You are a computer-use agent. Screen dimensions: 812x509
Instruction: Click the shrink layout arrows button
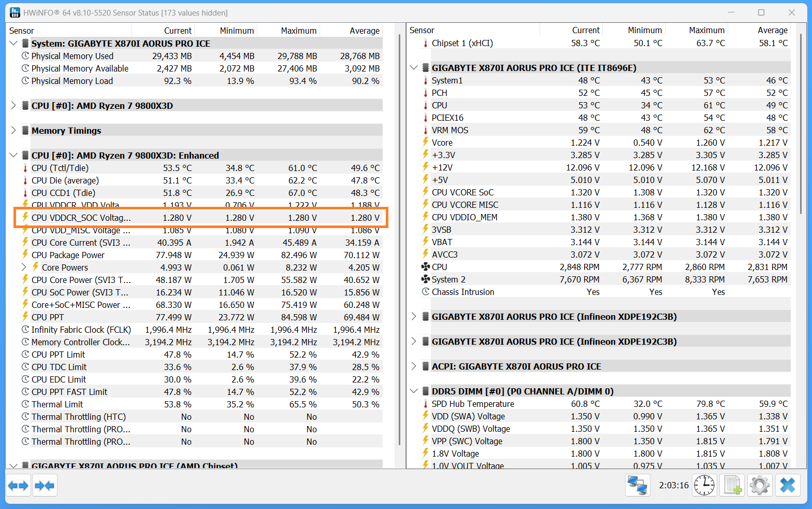[45, 486]
